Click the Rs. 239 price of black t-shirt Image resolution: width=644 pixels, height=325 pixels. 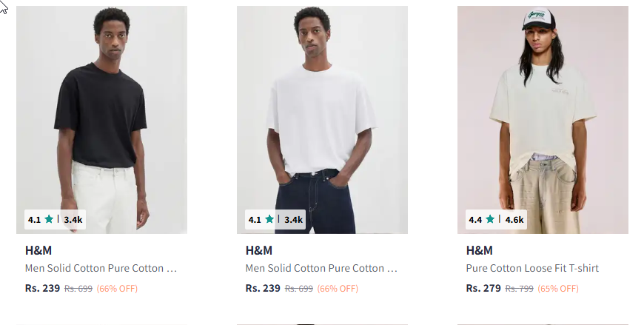[42, 288]
